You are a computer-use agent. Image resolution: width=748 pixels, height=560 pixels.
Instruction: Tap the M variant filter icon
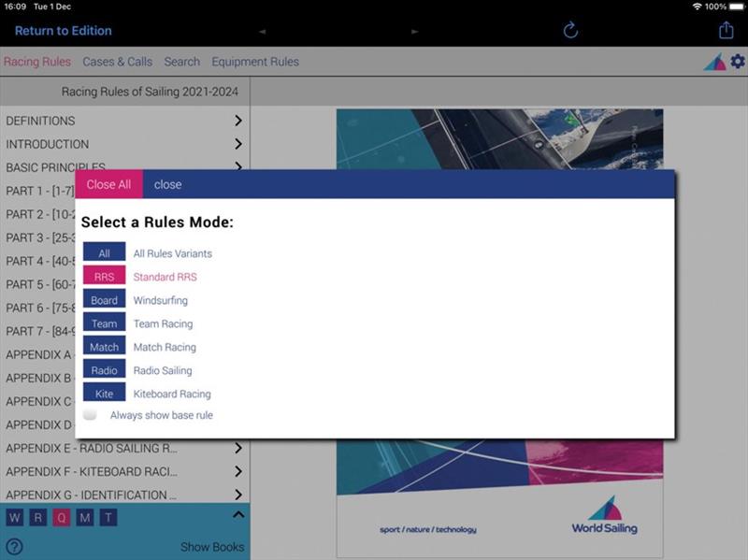click(x=85, y=518)
